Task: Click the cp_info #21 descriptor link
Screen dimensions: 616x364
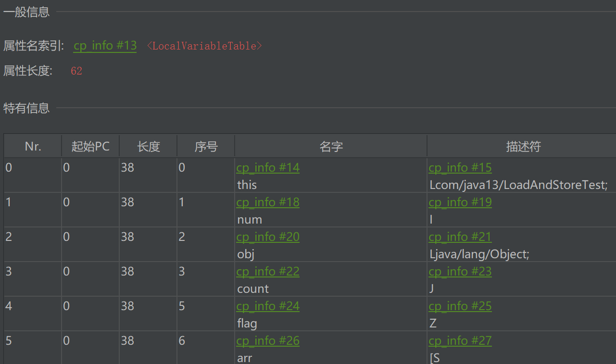Action: [x=460, y=237]
